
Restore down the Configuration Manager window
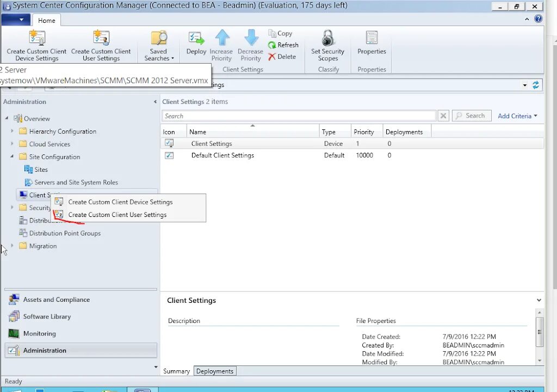[x=517, y=7]
